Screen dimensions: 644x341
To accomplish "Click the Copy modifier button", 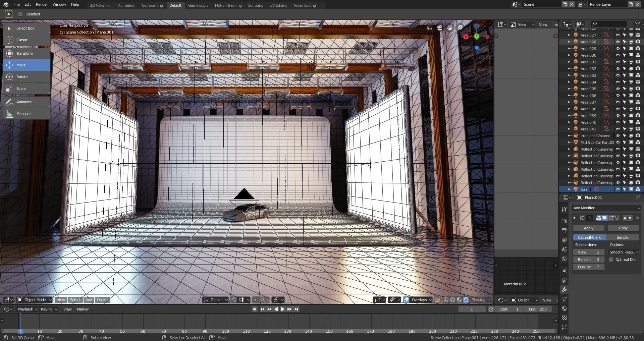I will click(x=623, y=228).
